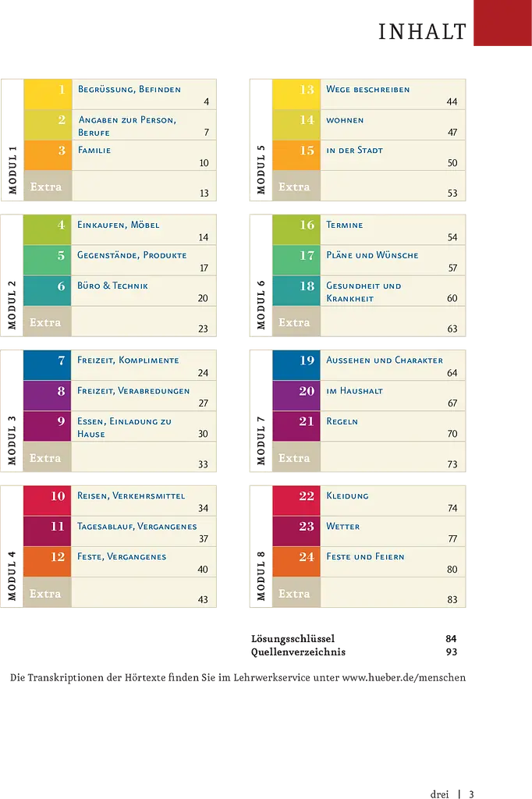
Task: Click the Extra box in Modul 6
Action: pos(296,321)
